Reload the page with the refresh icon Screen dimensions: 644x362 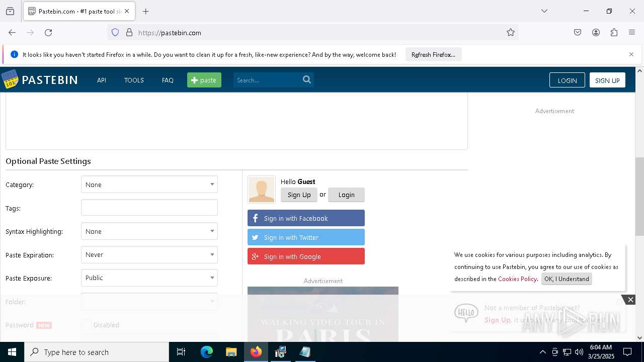pyautogui.click(x=48, y=33)
